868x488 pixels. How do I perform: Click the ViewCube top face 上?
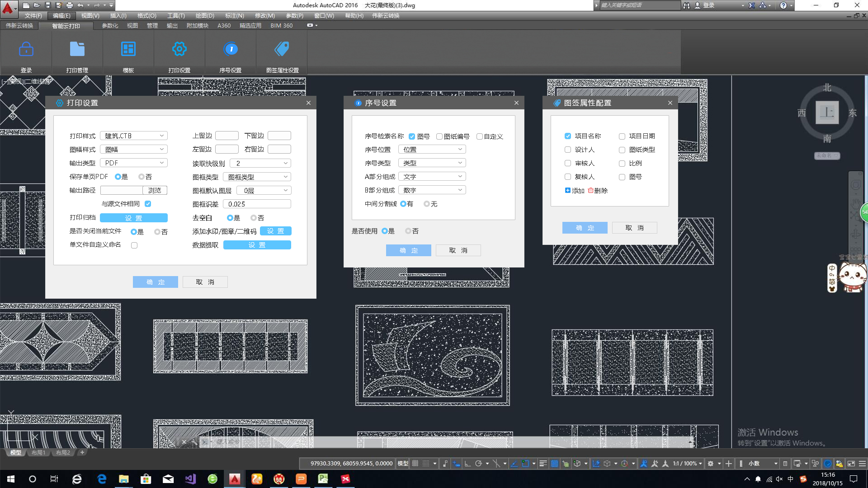pos(827,112)
